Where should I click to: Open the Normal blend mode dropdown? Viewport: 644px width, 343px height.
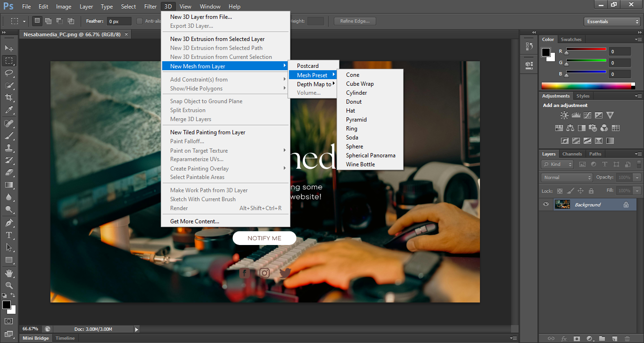[x=567, y=178]
